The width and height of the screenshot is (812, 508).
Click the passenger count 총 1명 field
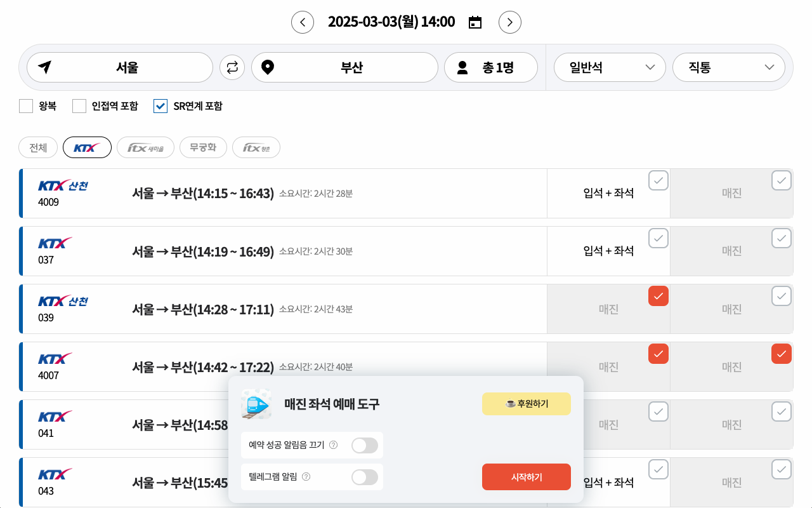pos(490,67)
